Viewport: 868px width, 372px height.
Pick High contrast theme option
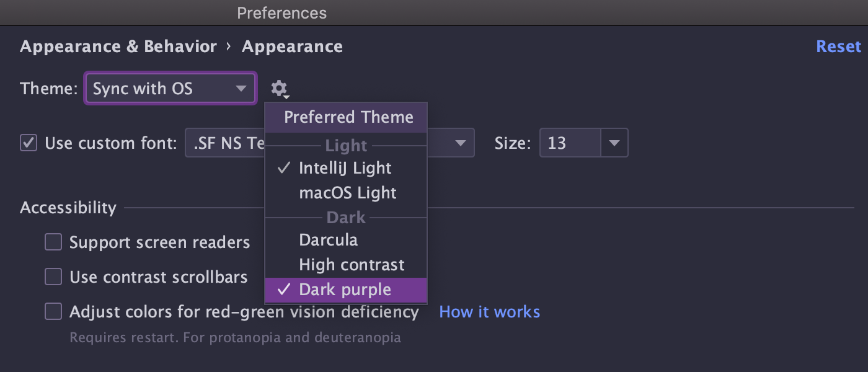[x=352, y=265]
